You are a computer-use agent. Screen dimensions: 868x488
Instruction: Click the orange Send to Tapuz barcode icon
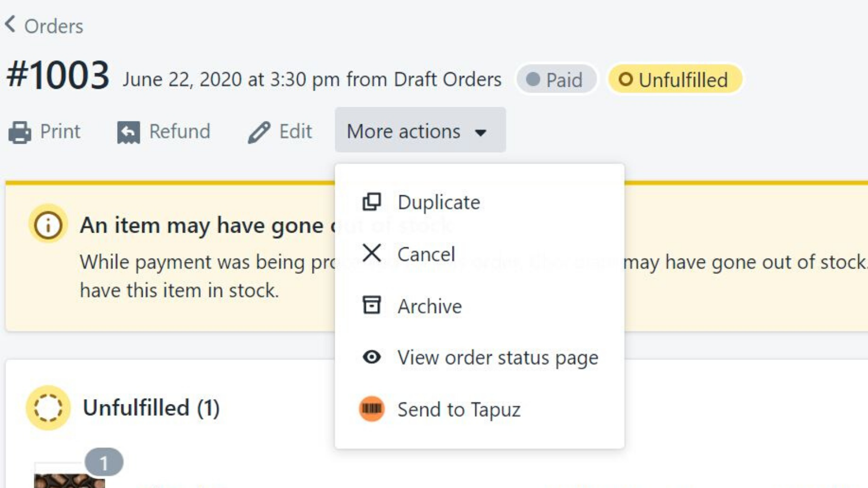[x=372, y=408]
